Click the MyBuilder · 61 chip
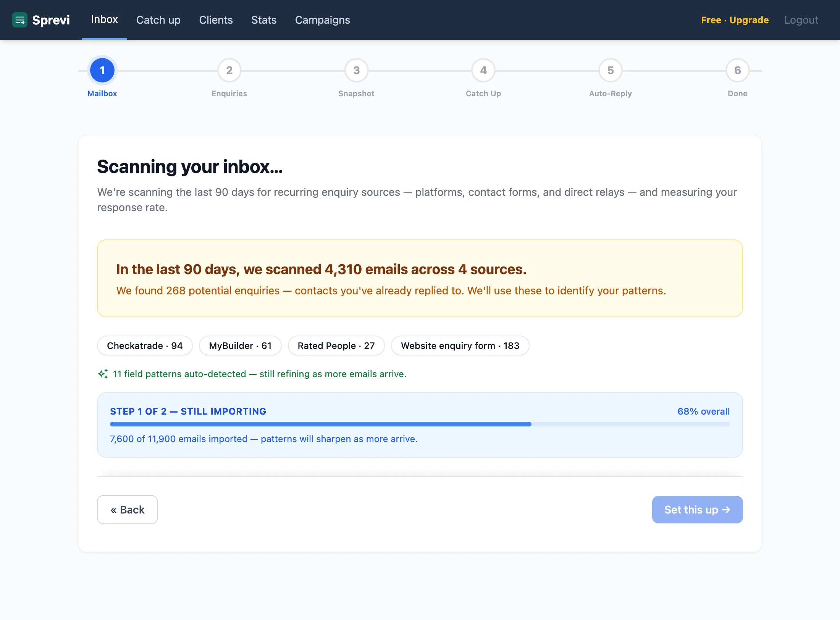This screenshot has height=620, width=840. (240, 346)
